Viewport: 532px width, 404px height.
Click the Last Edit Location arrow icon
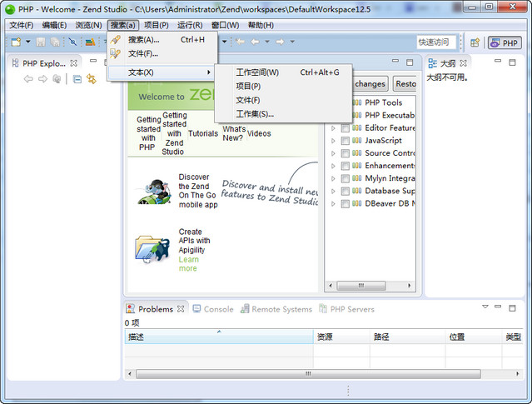click(241, 42)
